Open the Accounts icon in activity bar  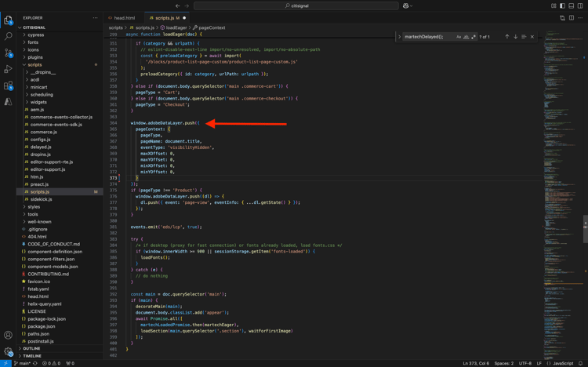(9, 335)
